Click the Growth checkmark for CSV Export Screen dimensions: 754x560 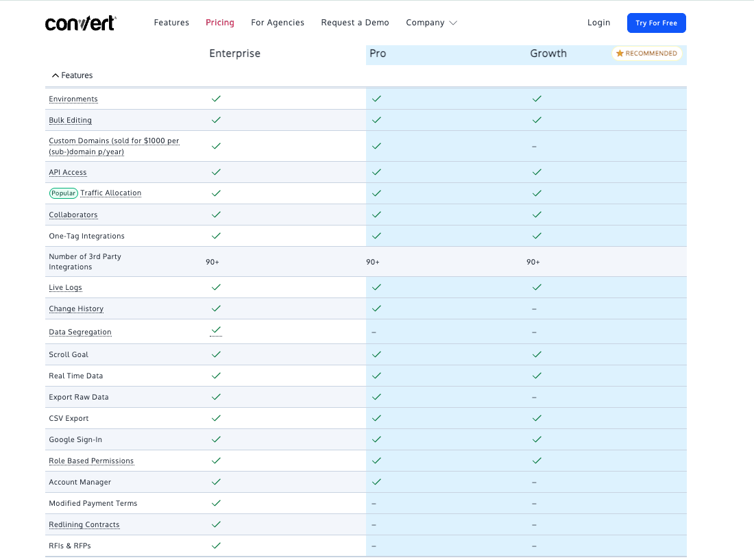click(537, 418)
